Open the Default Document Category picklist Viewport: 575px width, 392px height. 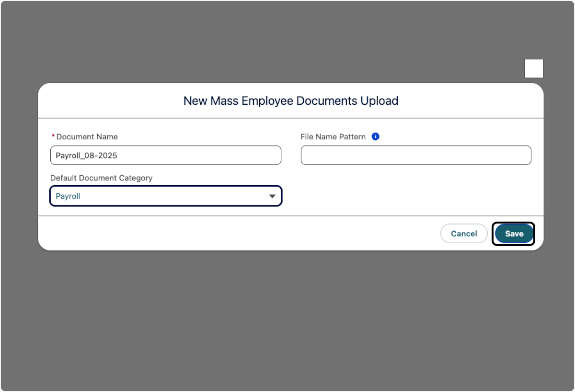pyautogui.click(x=165, y=196)
